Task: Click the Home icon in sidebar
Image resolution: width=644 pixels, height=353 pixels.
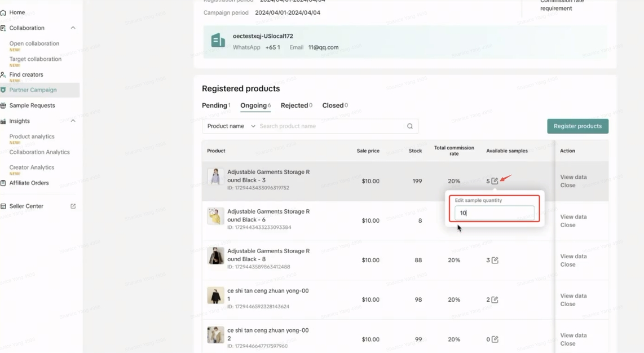Action: 3,12
